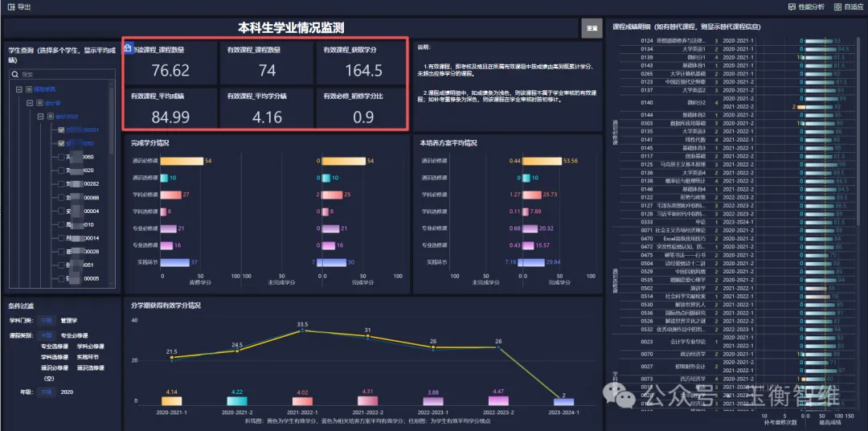
Task: Select the 有效课程_平均成绩 84.99 card
Action: (x=170, y=108)
